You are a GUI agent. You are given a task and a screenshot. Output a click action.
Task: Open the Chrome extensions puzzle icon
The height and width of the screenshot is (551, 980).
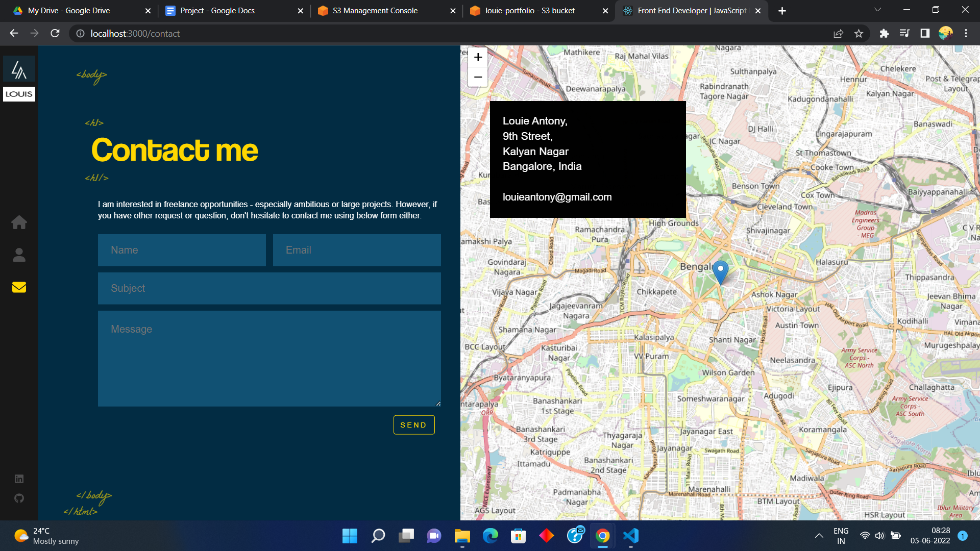(x=884, y=34)
